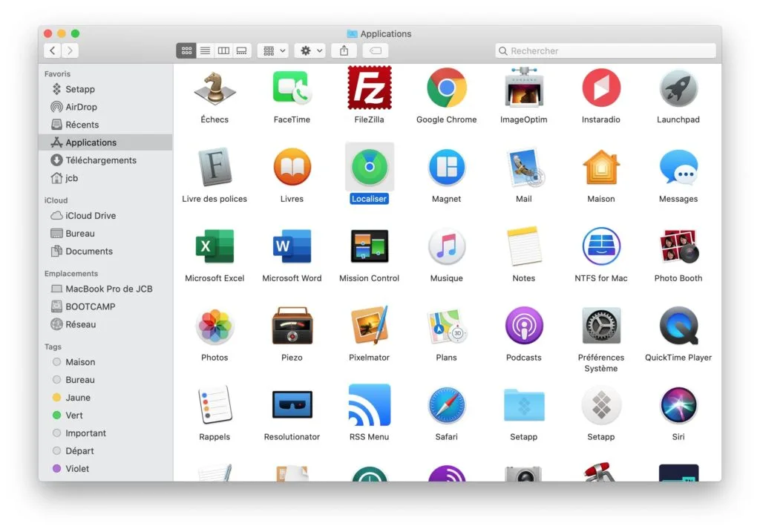Select NTFS for Mac icon
The width and height of the screenshot is (760, 532).
(601, 246)
